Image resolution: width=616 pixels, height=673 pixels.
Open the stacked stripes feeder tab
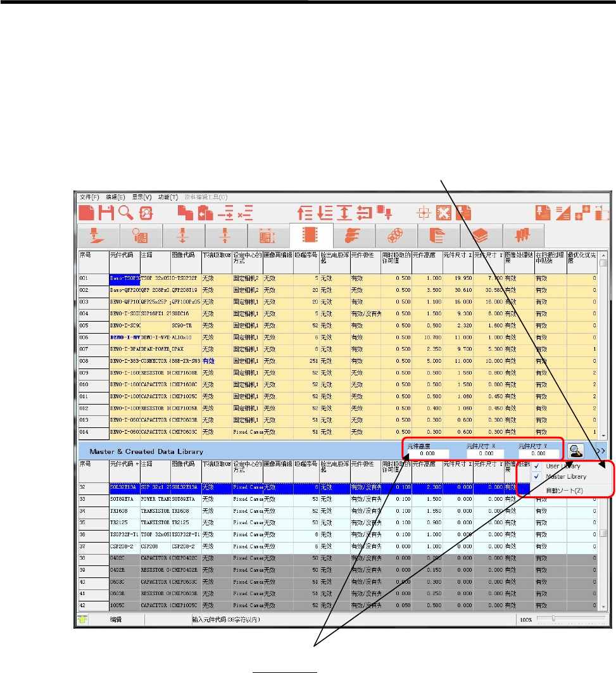click(353, 236)
